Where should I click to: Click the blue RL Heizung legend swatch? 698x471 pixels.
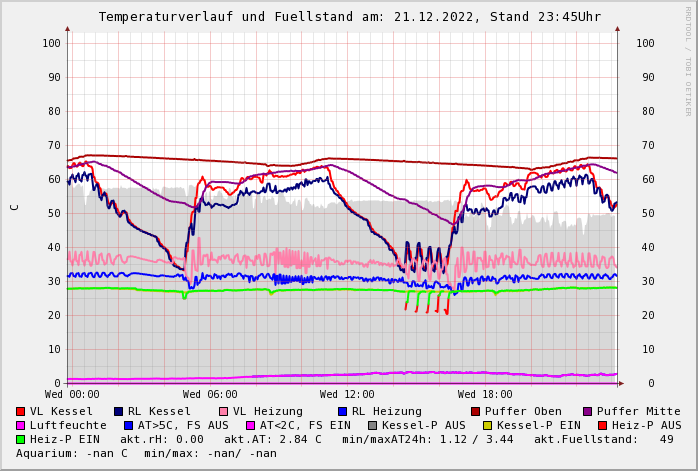[x=342, y=411]
